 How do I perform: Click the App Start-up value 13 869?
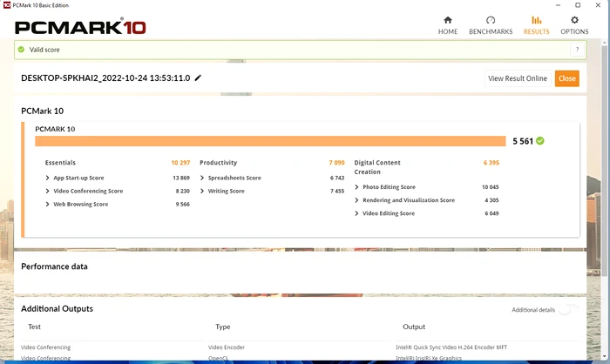pyautogui.click(x=181, y=178)
